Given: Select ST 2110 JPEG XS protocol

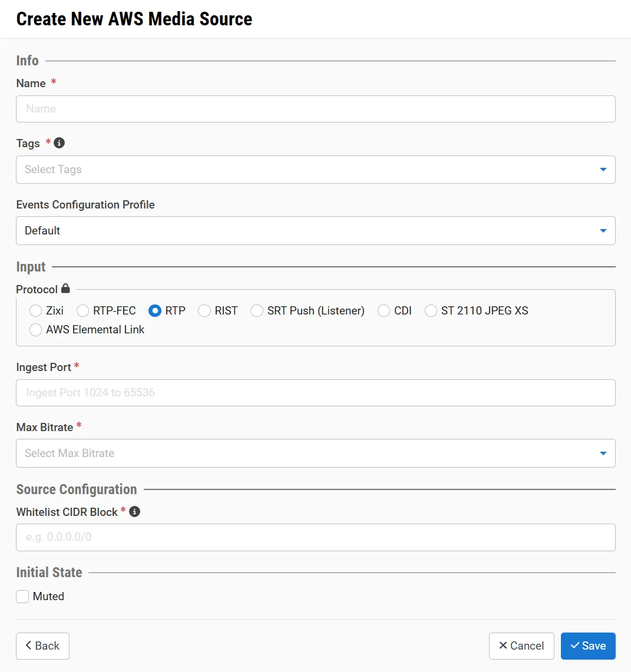Looking at the screenshot, I should tap(431, 311).
